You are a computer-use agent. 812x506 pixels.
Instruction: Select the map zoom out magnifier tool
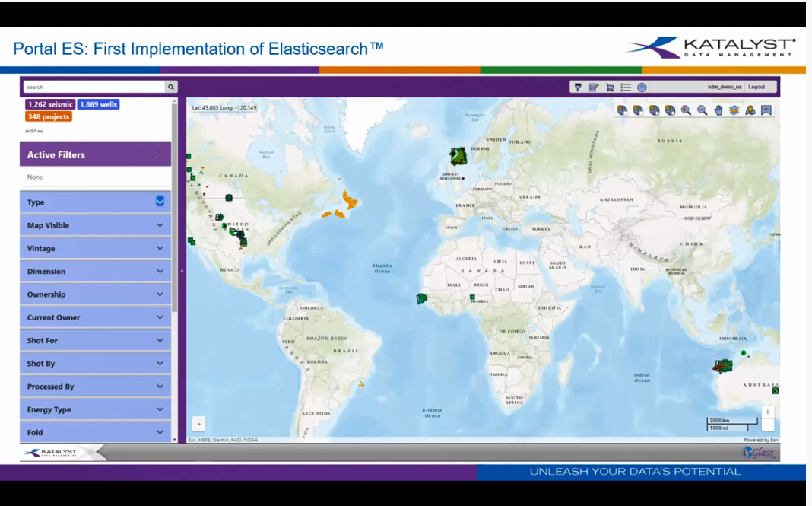coord(703,110)
